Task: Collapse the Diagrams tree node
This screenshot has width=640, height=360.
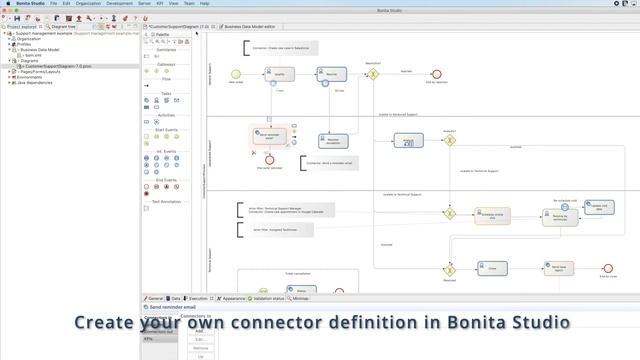Action: [x=9, y=61]
